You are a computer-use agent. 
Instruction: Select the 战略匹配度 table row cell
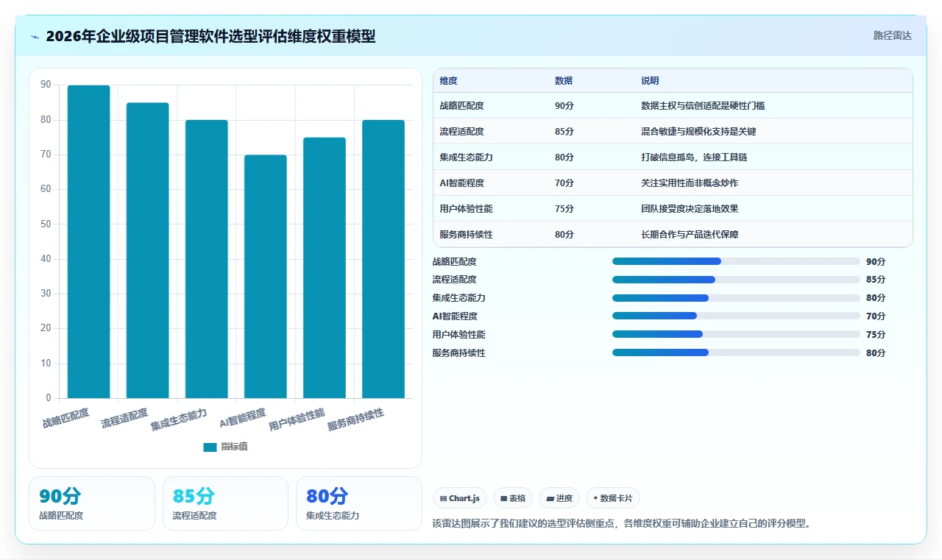click(x=461, y=106)
